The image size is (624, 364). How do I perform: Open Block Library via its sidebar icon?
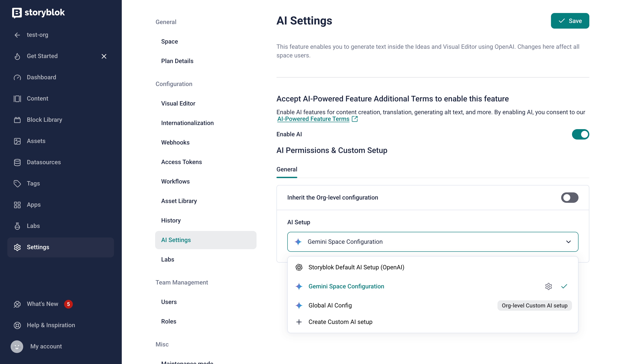17,120
